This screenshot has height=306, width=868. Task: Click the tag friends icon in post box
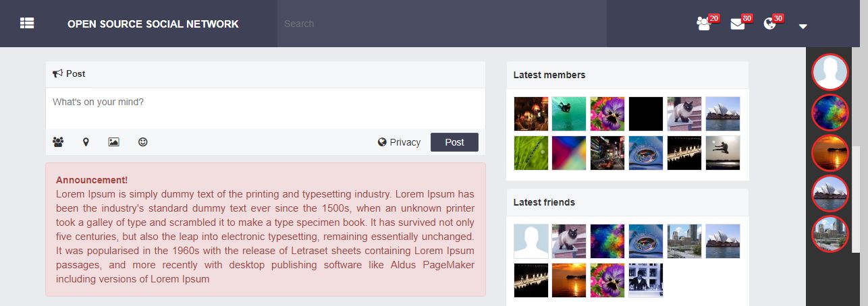coord(58,142)
